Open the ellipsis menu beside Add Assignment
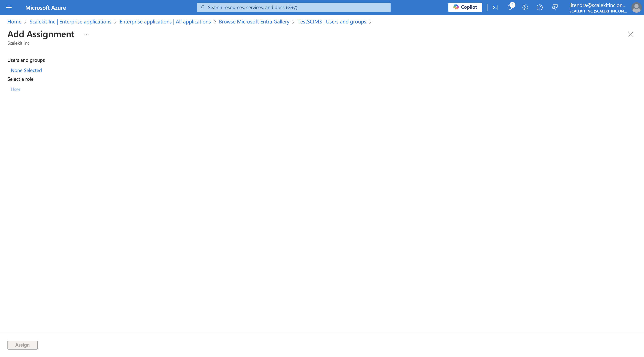 [86, 34]
